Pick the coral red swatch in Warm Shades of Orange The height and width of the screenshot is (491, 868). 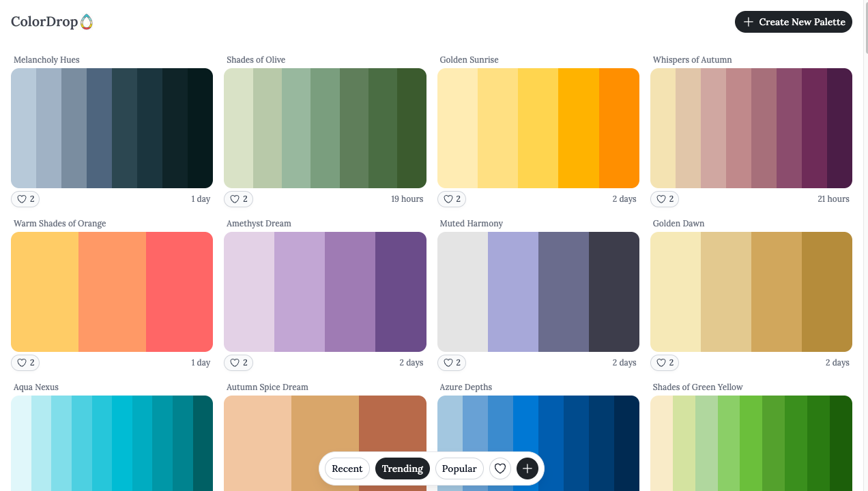(179, 292)
